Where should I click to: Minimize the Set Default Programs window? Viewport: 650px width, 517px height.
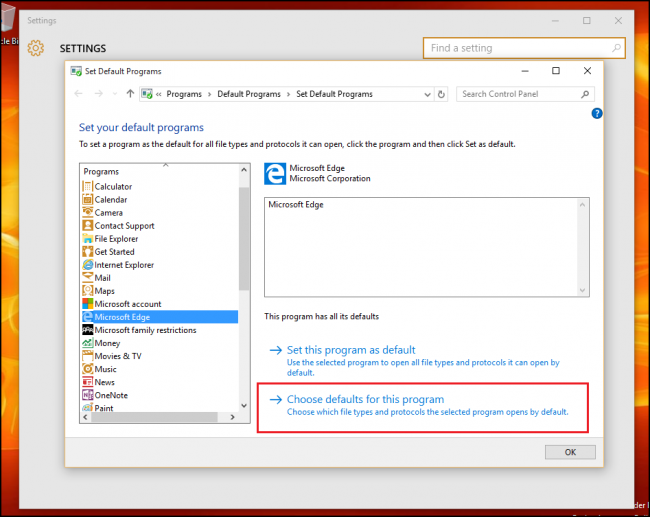pyautogui.click(x=525, y=71)
